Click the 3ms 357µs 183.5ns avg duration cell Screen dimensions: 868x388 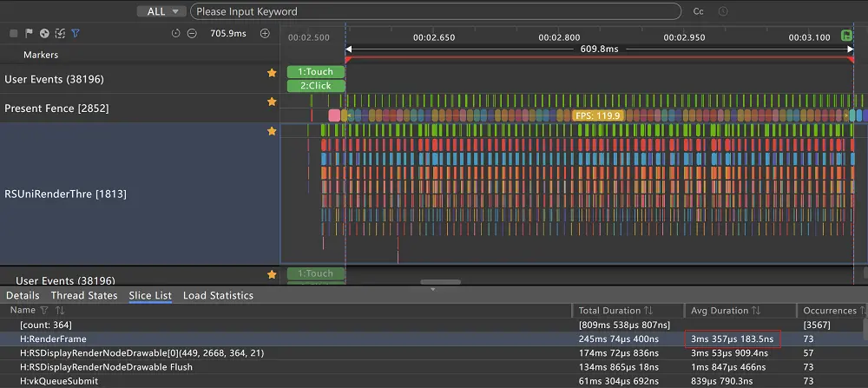tap(733, 339)
